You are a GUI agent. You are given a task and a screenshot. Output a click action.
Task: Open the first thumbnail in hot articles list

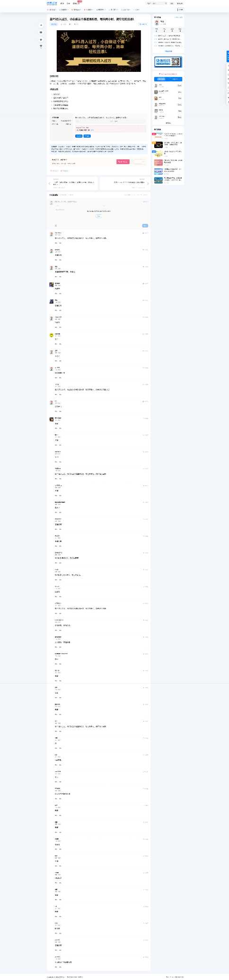pyautogui.click(x=158, y=135)
